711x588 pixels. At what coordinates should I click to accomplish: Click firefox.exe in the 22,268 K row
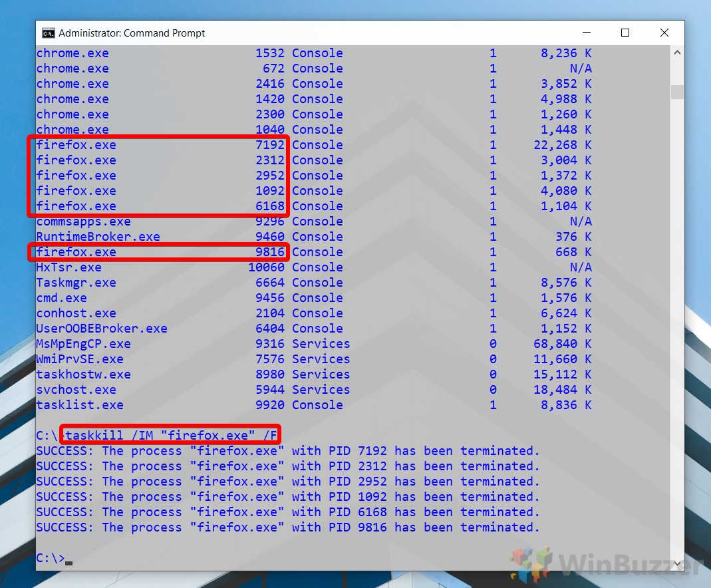click(76, 145)
